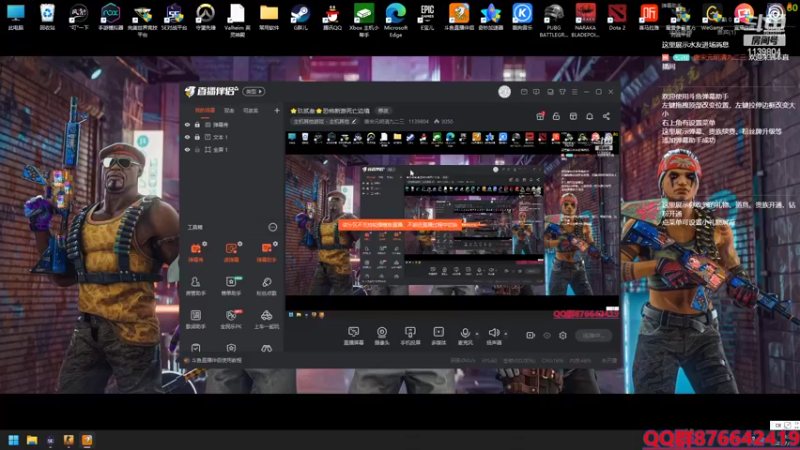Open the first orange tool in toolbox
This screenshot has height=450, width=800.
pos(196,252)
